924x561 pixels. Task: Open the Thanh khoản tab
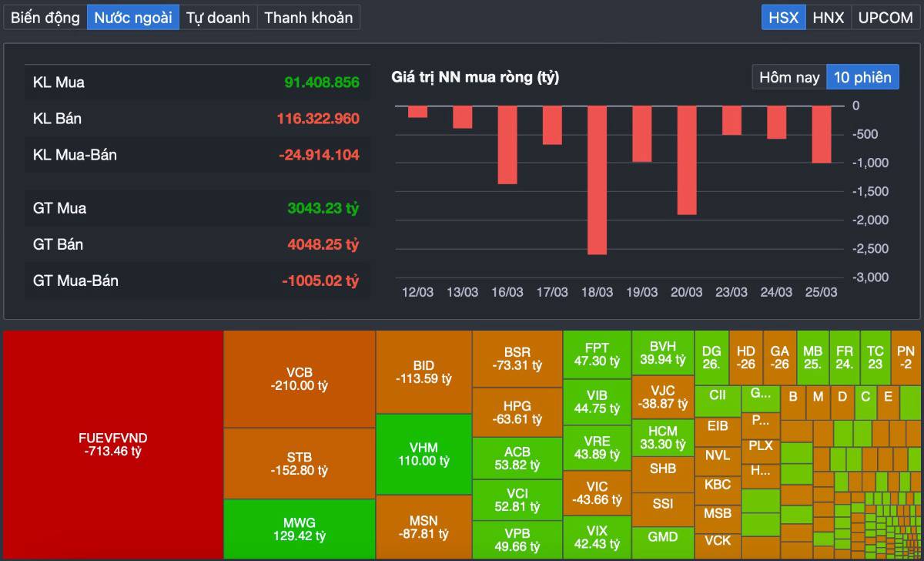tap(308, 17)
